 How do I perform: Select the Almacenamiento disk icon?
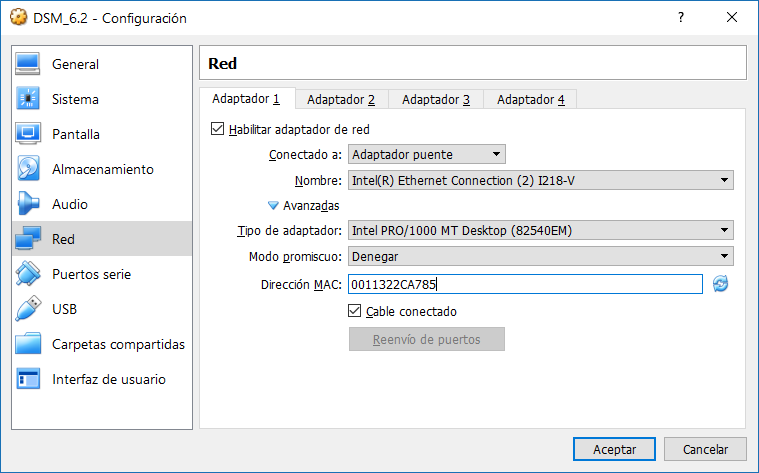coord(28,169)
